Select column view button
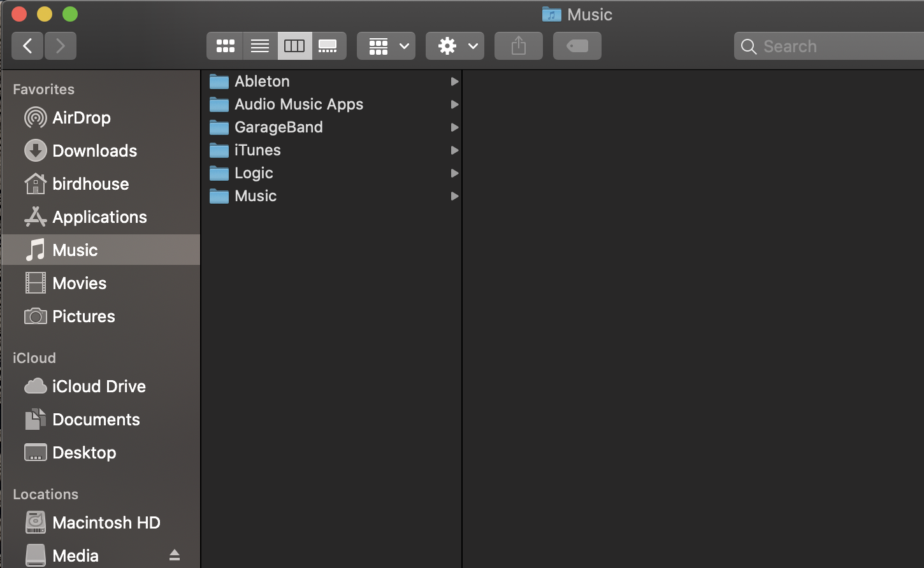This screenshot has height=568, width=924. pos(294,46)
